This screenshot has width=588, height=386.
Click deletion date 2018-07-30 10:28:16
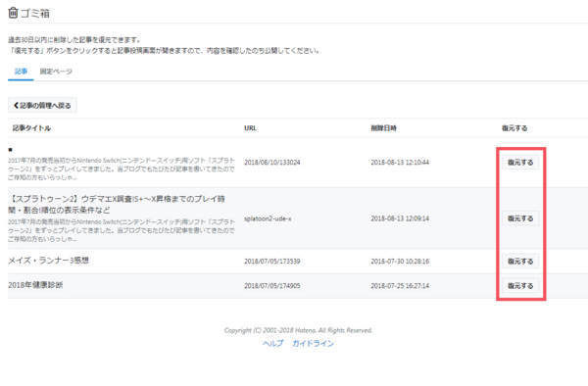[x=400, y=262]
